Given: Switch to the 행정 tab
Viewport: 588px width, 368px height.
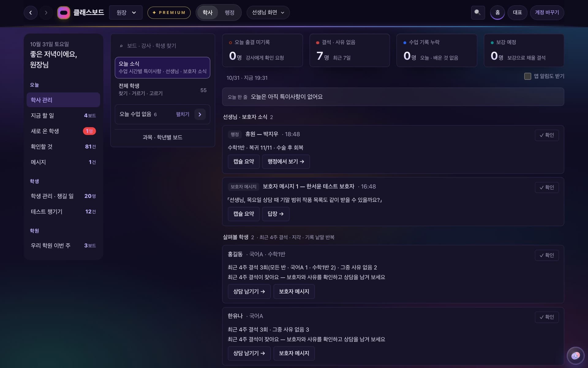Looking at the screenshot, I should 229,13.
